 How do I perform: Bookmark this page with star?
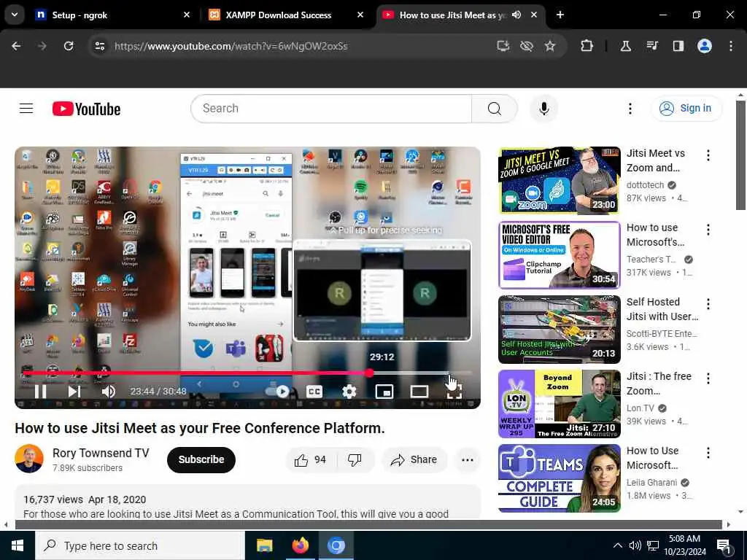point(550,46)
